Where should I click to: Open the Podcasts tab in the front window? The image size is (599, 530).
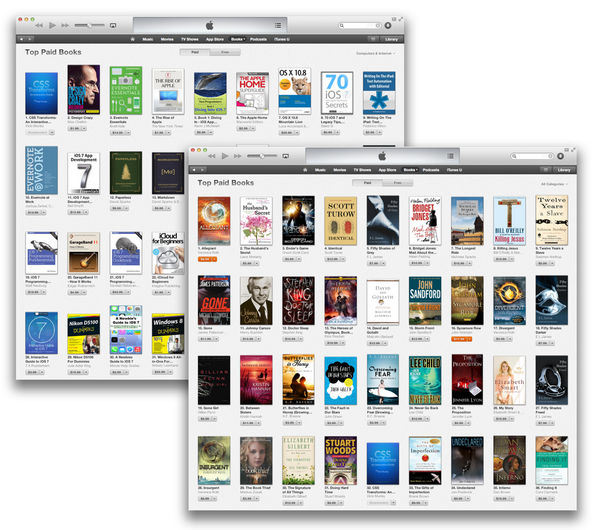[x=431, y=170]
